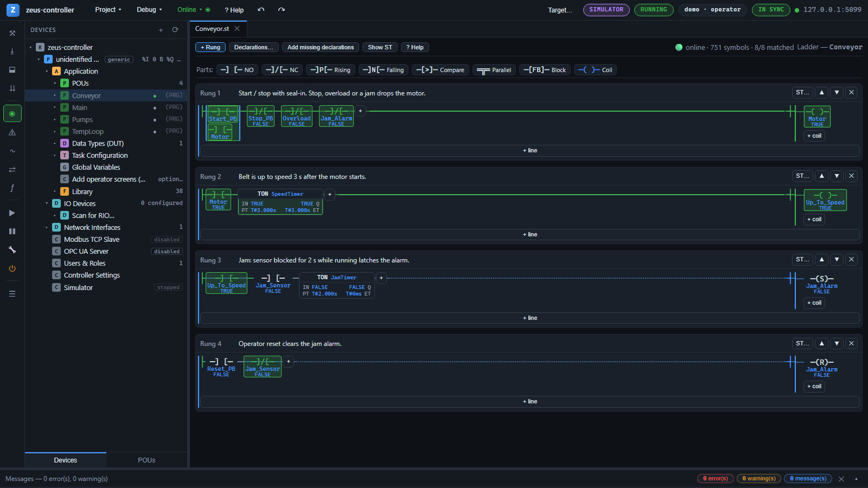This screenshot has width=868, height=488.
Task: Delete Rung 3
Action: click(852, 260)
